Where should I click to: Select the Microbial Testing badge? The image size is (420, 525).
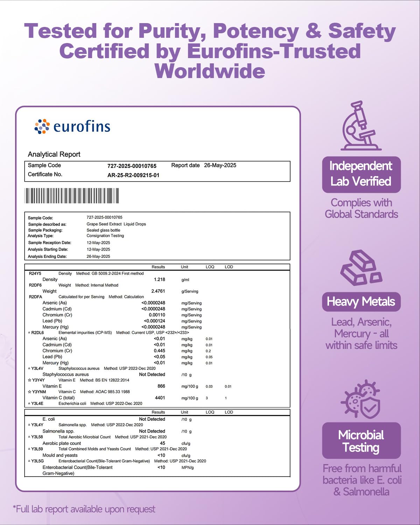click(x=361, y=441)
